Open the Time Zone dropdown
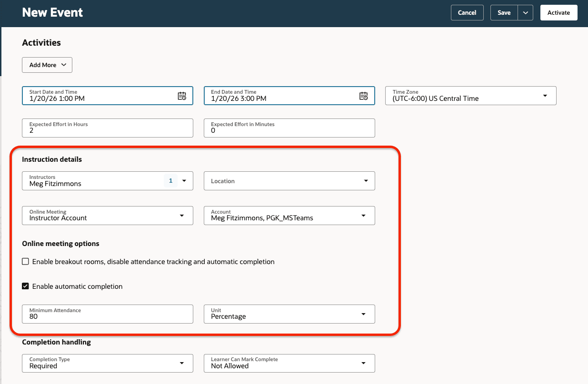 pyautogui.click(x=545, y=95)
